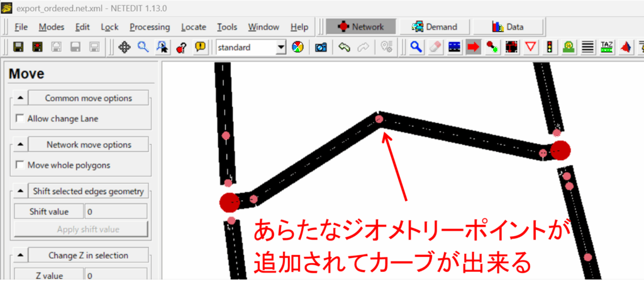Select the TAZ mode icon
This screenshot has width=644, height=282.
click(607, 47)
